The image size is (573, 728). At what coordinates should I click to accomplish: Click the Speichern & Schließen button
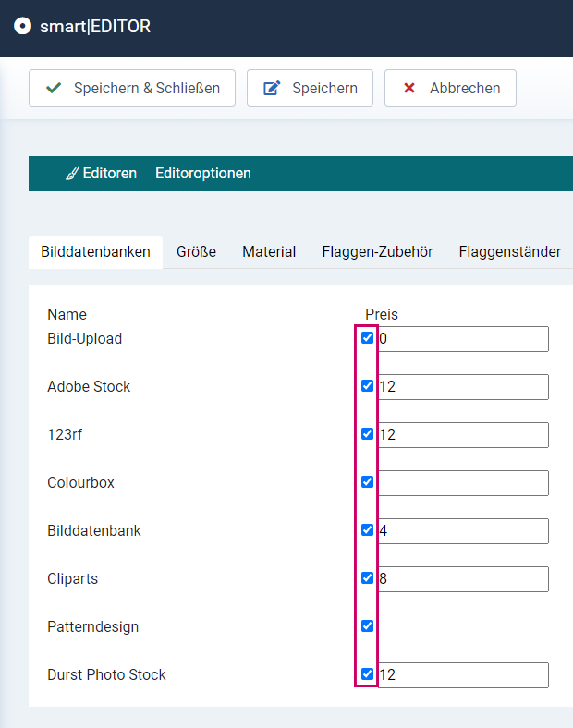(x=132, y=88)
